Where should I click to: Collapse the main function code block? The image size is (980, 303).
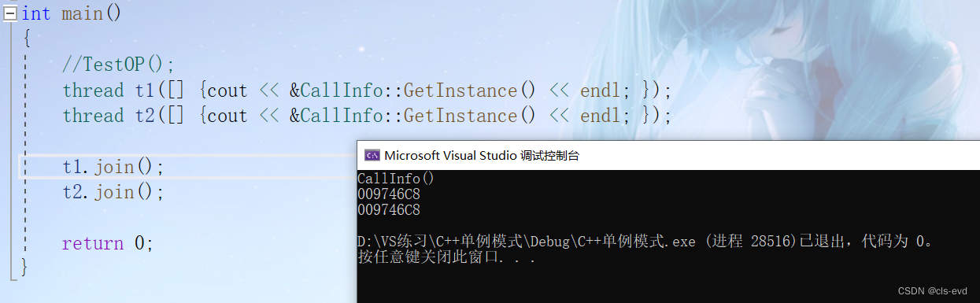tap(10, 13)
